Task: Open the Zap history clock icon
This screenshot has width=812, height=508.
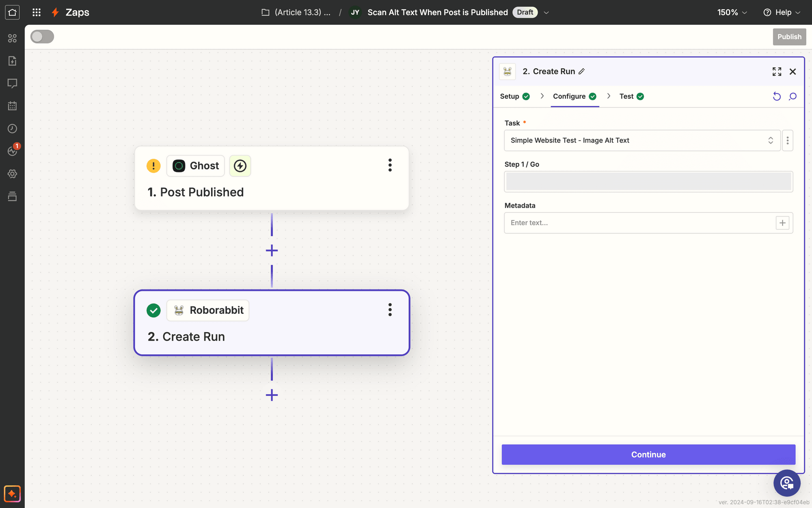Action: point(12,128)
